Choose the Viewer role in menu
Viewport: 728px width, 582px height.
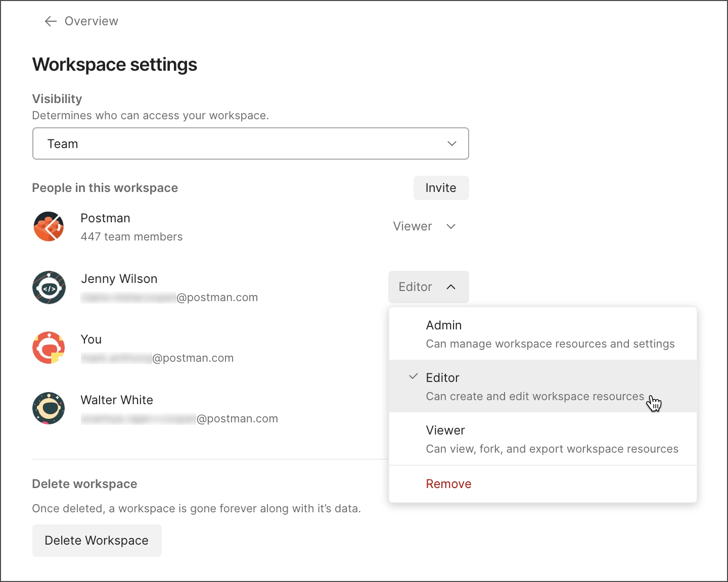(x=543, y=439)
